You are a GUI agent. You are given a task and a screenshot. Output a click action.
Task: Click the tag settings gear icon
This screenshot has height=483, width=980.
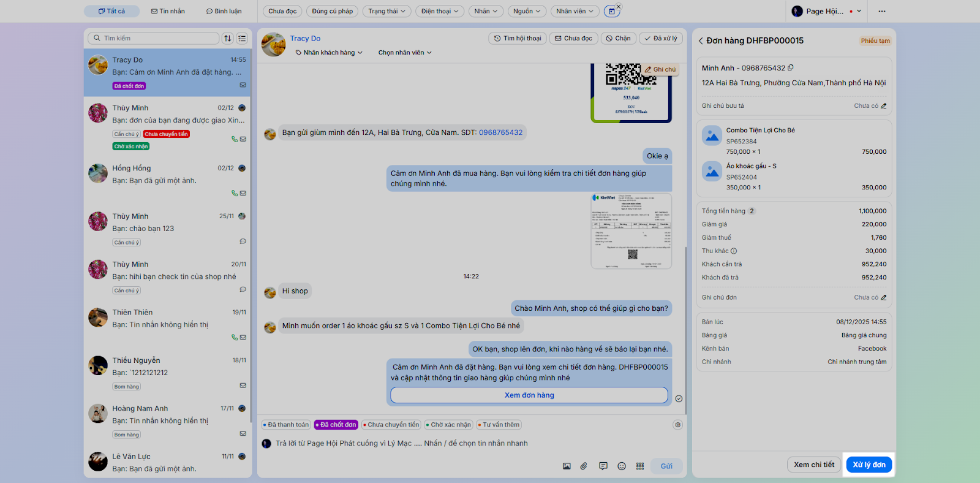click(x=677, y=425)
